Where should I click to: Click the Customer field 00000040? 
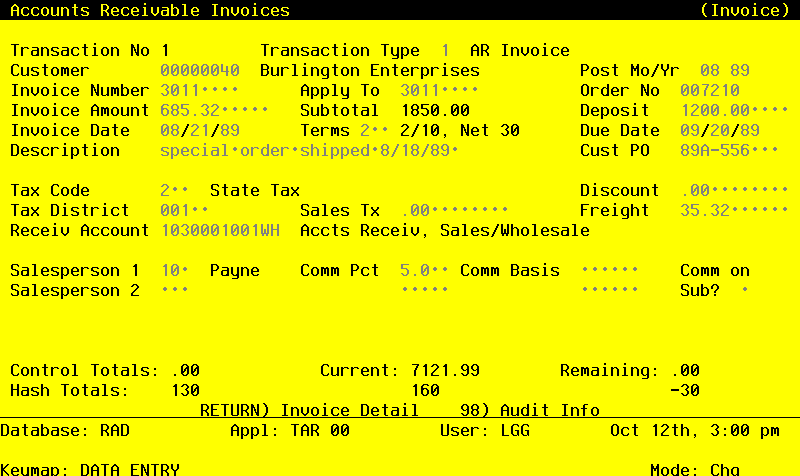(x=199, y=70)
